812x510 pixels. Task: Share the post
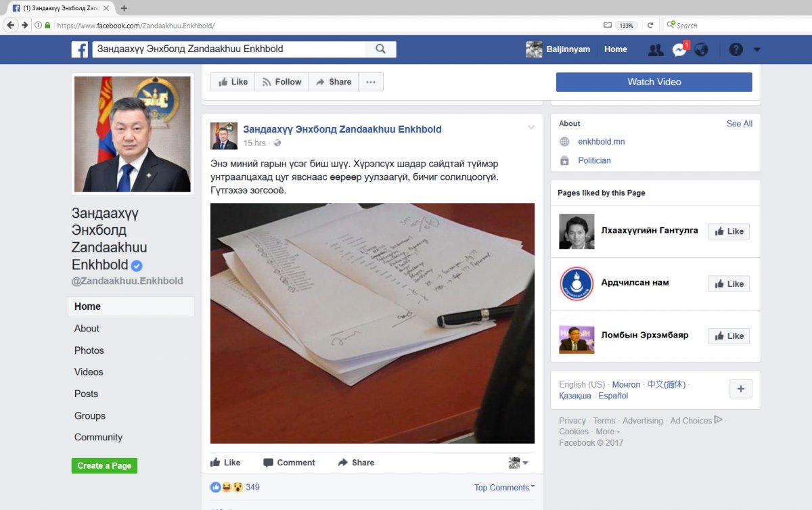pyautogui.click(x=356, y=463)
